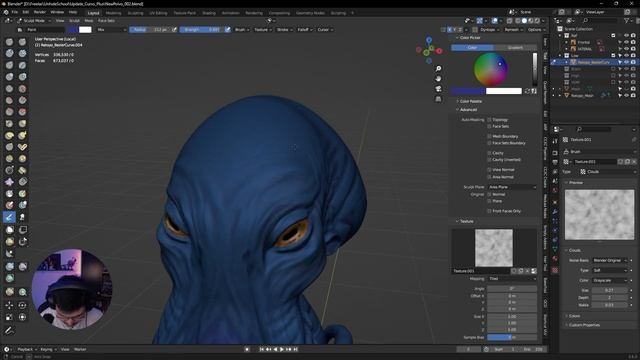The image size is (640, 360).
Task: Enable Mesh Boundary auto-masking checkbox
Action: (489, 136)
